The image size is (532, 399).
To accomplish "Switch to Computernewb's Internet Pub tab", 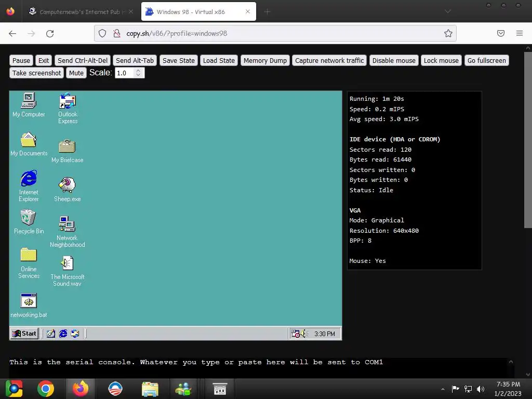I will click(x=81, y=12).
